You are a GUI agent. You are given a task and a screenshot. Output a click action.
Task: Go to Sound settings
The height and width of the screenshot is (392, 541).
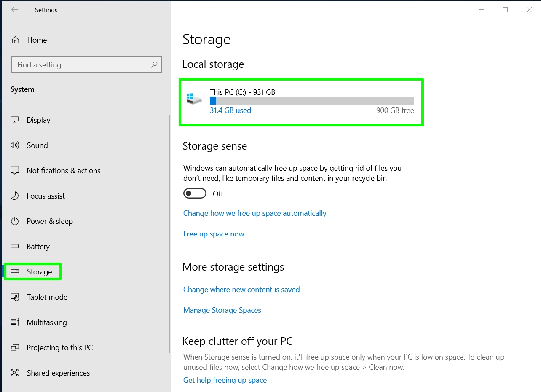tap(37, 145)
